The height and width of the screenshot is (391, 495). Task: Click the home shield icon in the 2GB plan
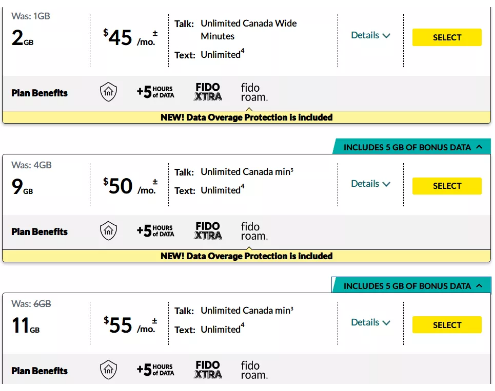tap(108, 92)
